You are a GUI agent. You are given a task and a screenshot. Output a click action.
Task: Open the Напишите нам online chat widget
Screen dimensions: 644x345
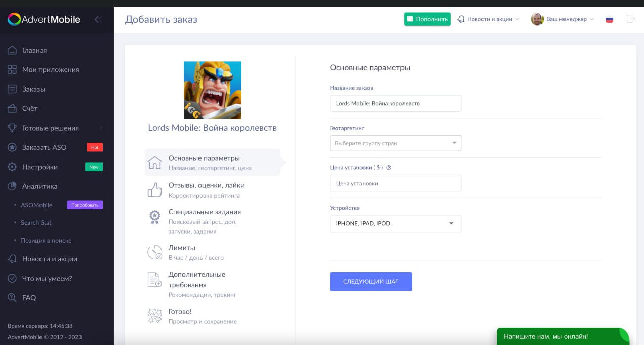coord(563,336)
